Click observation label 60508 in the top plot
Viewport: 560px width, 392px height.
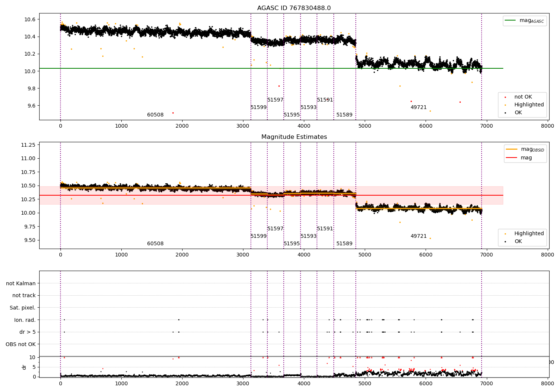click(155, 115)
